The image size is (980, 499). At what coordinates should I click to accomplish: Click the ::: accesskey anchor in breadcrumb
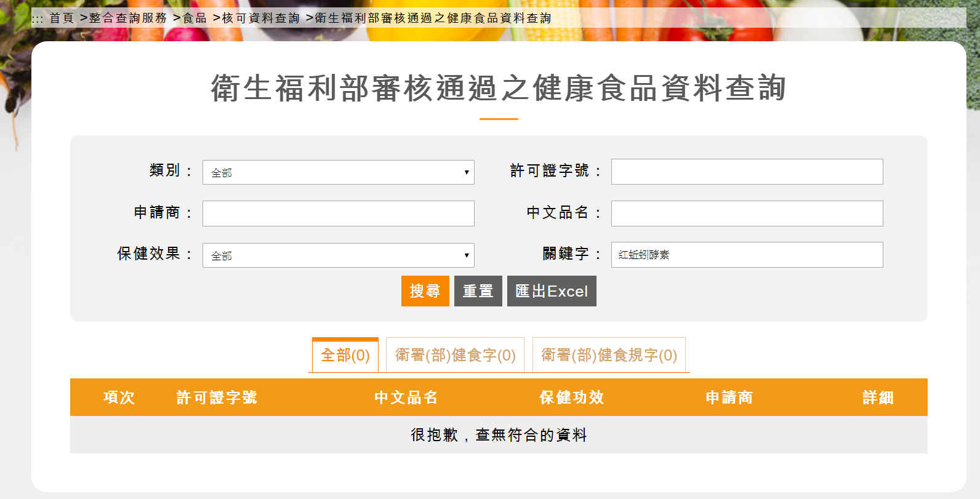[38, 18]
